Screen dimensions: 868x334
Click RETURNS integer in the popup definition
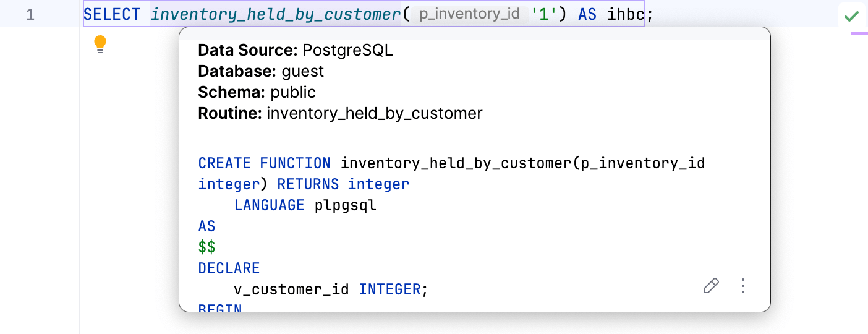click(343, 184)
